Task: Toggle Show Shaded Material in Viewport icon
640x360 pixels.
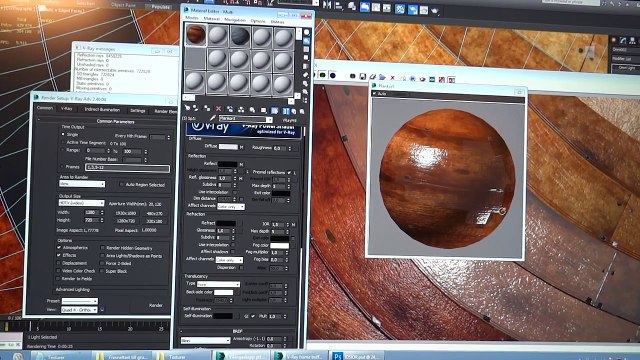Action: click(275, 111)
